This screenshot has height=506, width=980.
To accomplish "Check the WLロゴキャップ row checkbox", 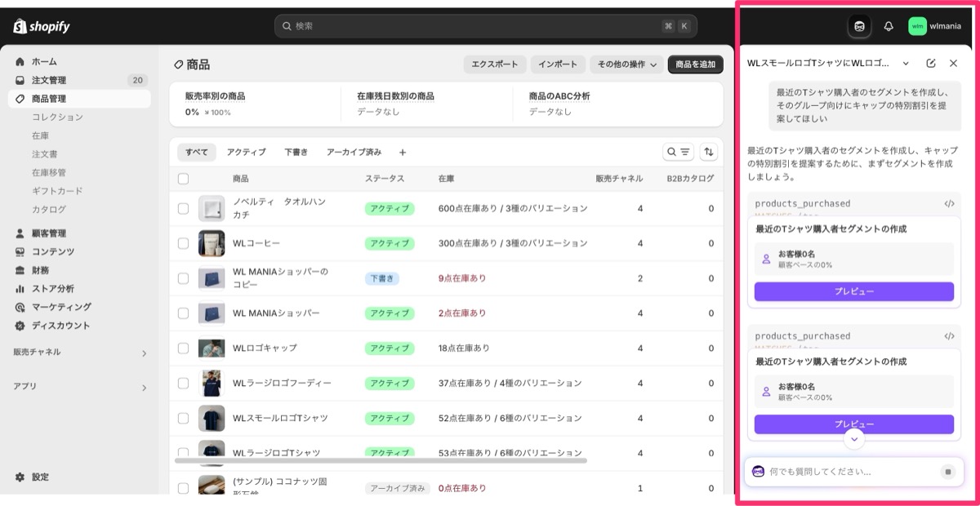I will coord(183,348).
